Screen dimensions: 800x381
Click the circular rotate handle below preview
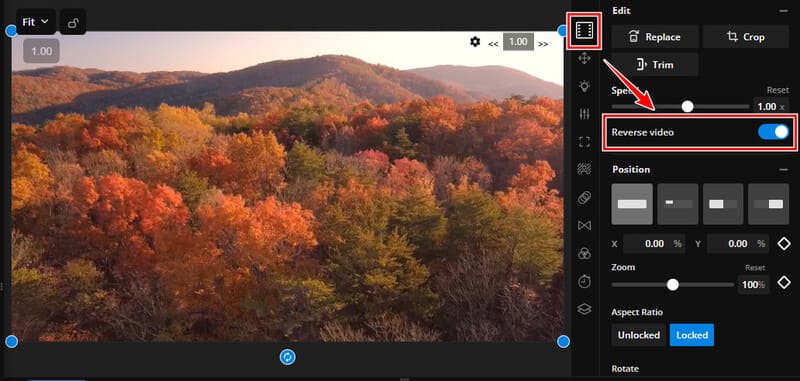(288, 357)
